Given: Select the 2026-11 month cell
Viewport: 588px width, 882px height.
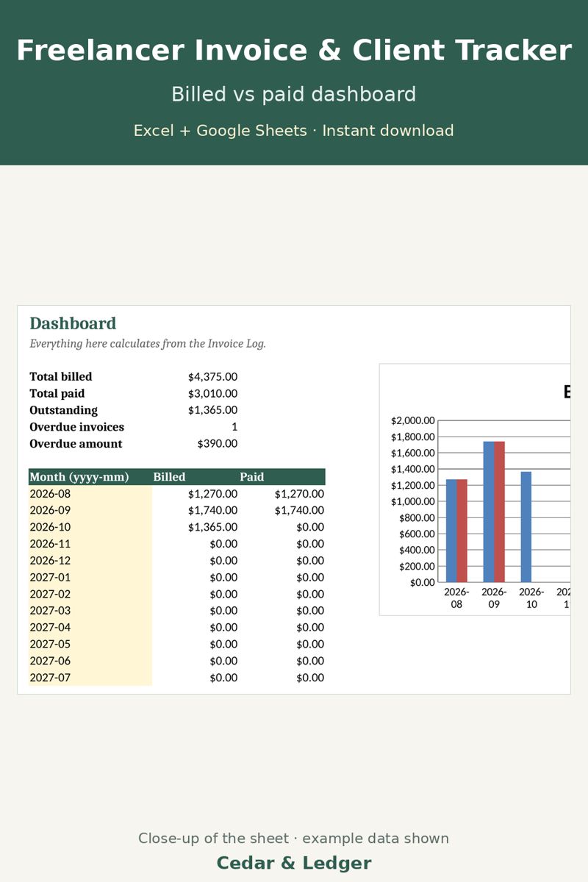Looking at the screenshot, I should tap(90, 544).
